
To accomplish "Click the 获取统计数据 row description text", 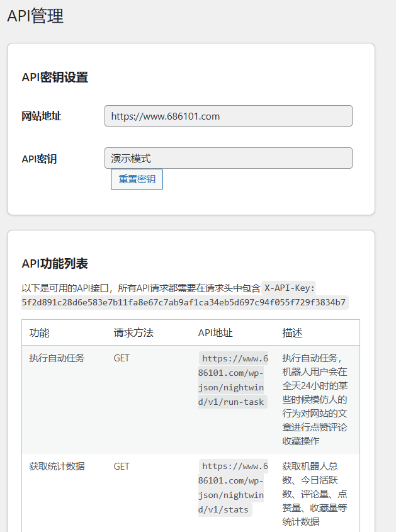I will tap(314, 494).
